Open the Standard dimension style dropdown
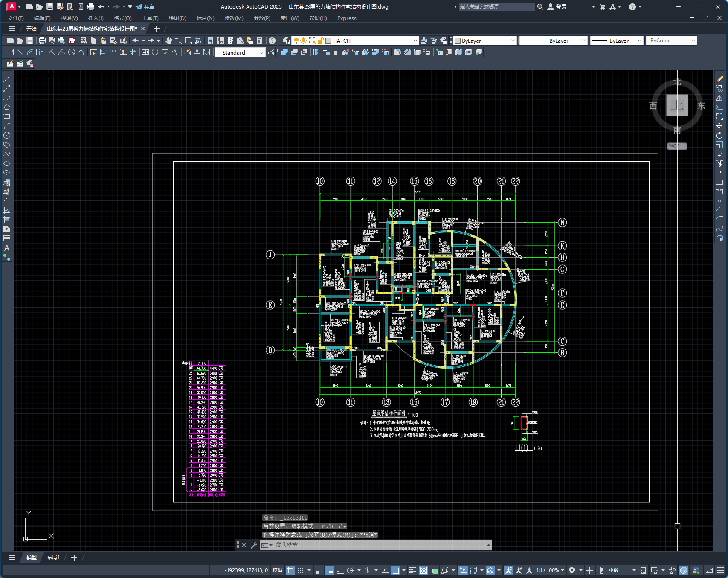 [261, 52]
